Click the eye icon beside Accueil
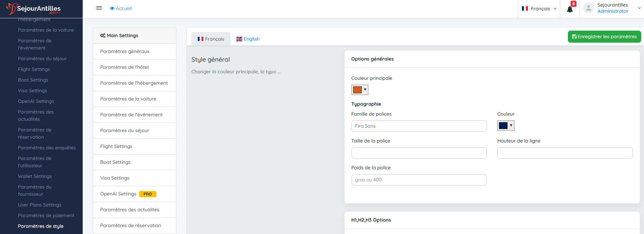644x234 pixels. [x=112, y=9]
